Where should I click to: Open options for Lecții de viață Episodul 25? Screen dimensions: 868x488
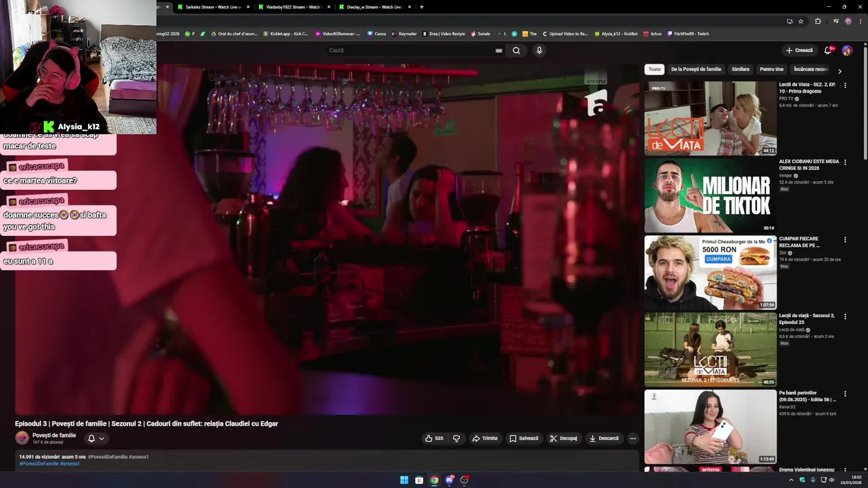[845, 317]
